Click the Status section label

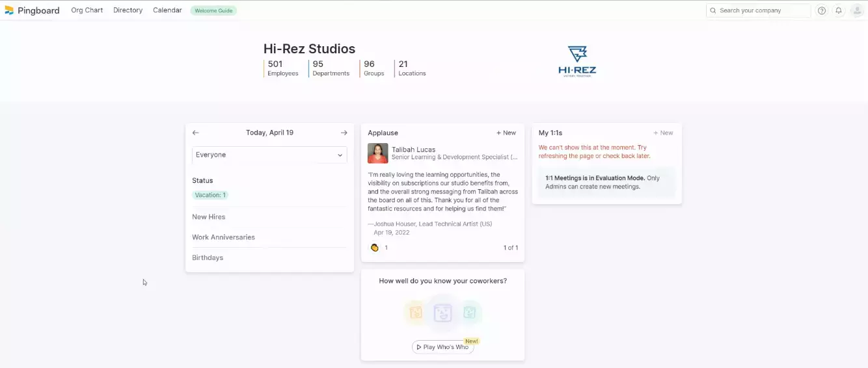[x=202, y=181]
